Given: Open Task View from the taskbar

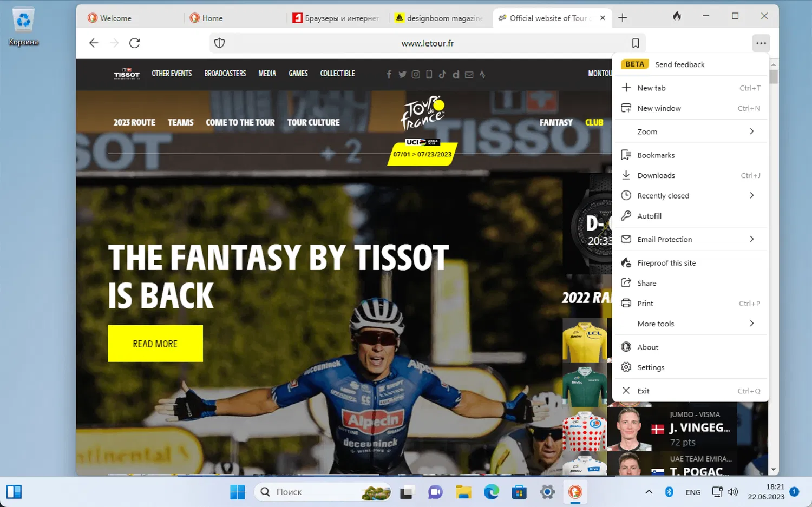Looking at the screenshot, I should (x=407, y=492).
